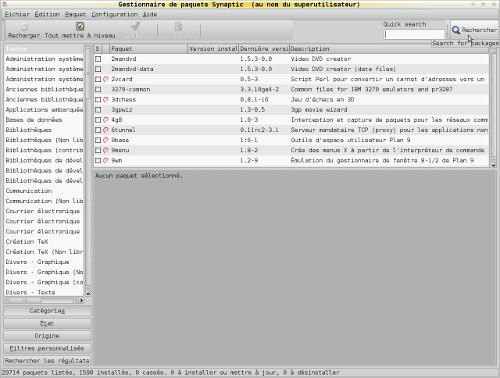Click Debian swirl icon beside 3dchess
The image size is (500, 378).
pyautogui.click(x=106, y=100)
